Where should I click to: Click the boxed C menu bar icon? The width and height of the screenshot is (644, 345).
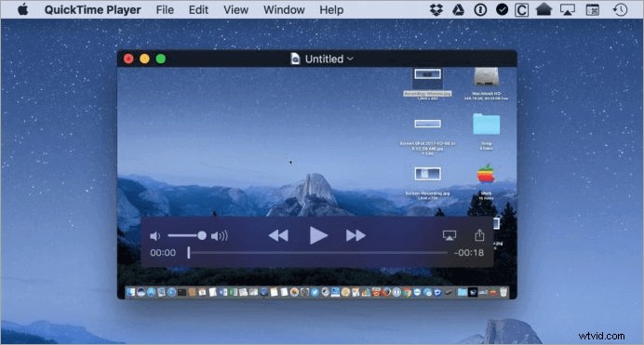(x=521, y=10)
